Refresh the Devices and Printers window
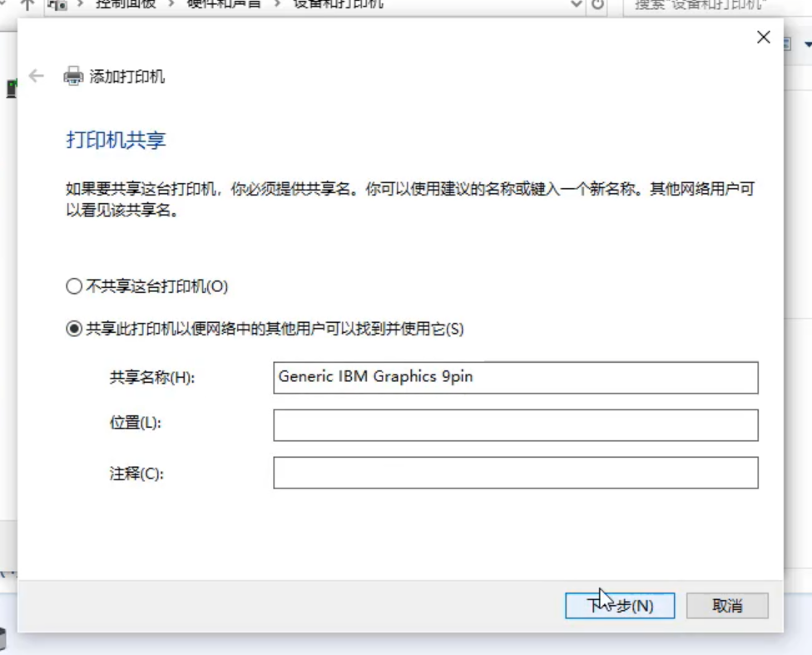 coord(597,5)
